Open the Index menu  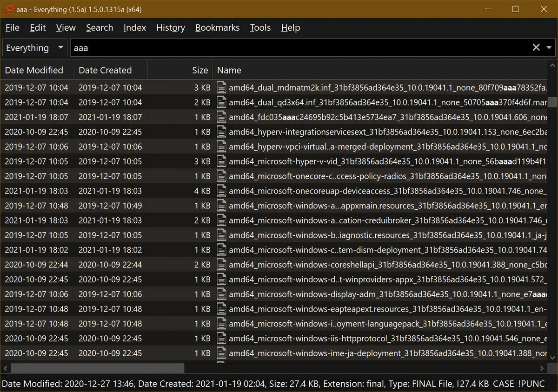(135, 27)
